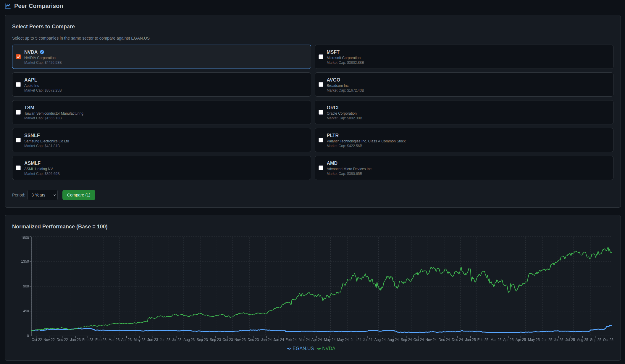
Task: Check the MSFT Microsoft Corporation checkbox
Action: click(321, 57)
